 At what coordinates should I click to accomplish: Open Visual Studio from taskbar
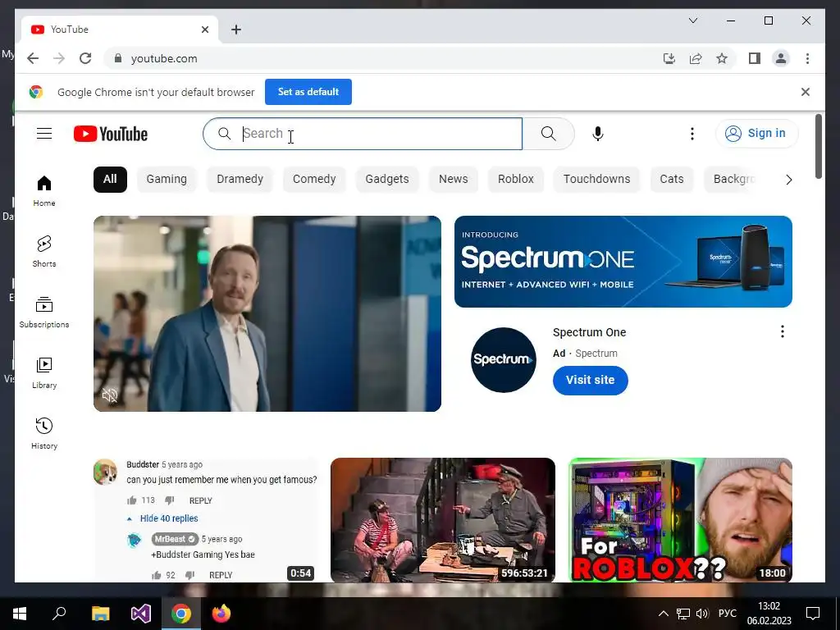[141, 614]
